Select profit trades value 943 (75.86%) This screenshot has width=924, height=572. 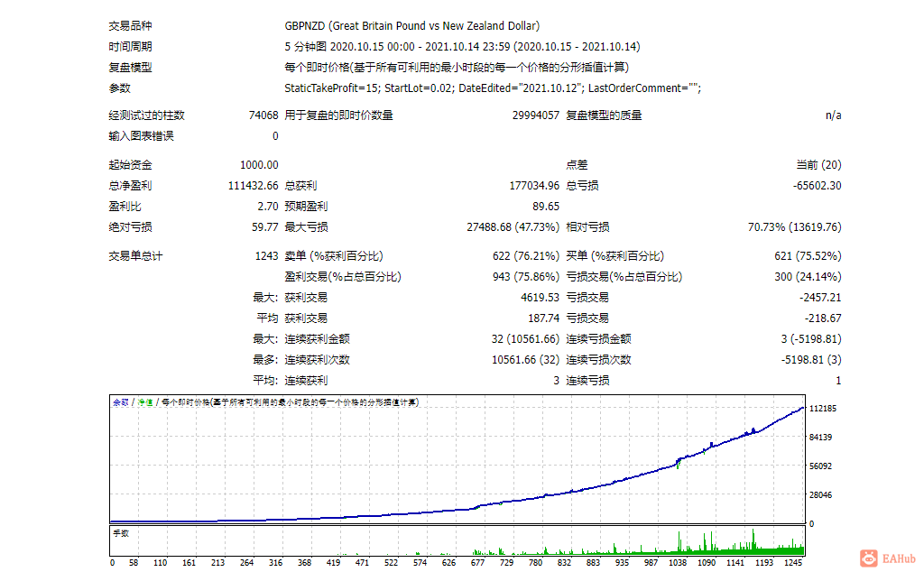pyautogui.click(x=526, y=277)
